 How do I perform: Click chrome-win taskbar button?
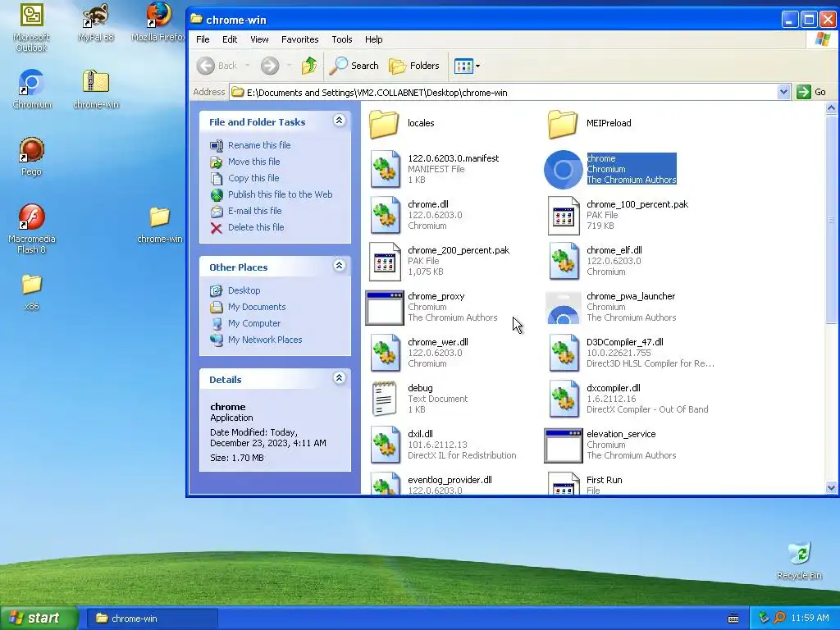click(152, 619)
